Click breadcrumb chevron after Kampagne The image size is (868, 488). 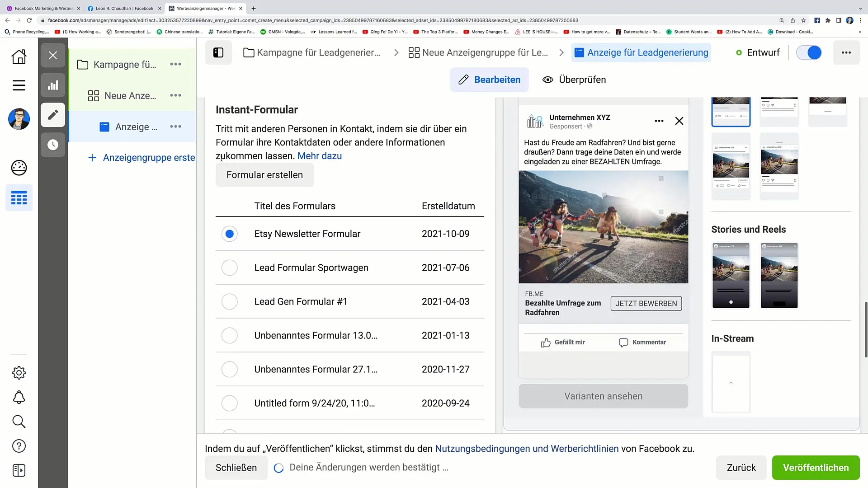[x=396, y=52]
